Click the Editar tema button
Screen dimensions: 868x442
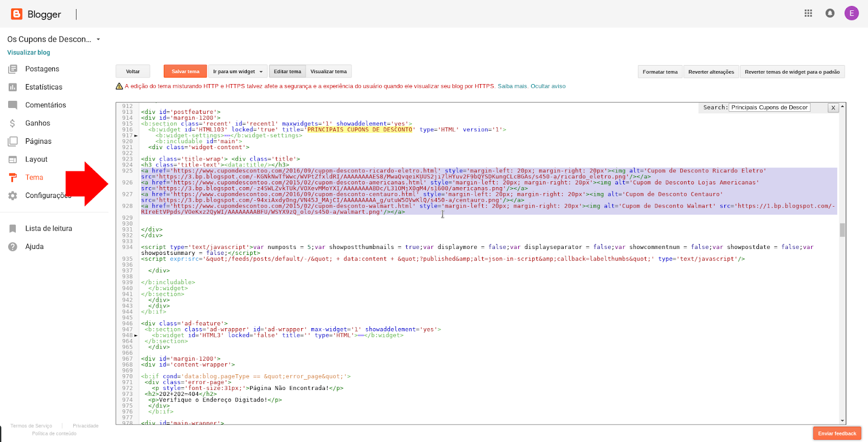288,72
